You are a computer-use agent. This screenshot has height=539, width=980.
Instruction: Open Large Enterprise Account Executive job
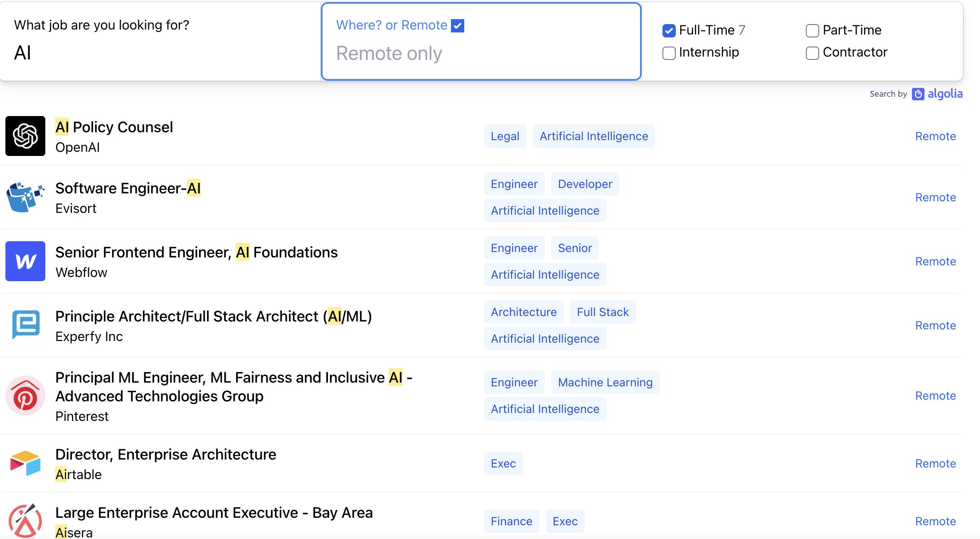(214, 512)
